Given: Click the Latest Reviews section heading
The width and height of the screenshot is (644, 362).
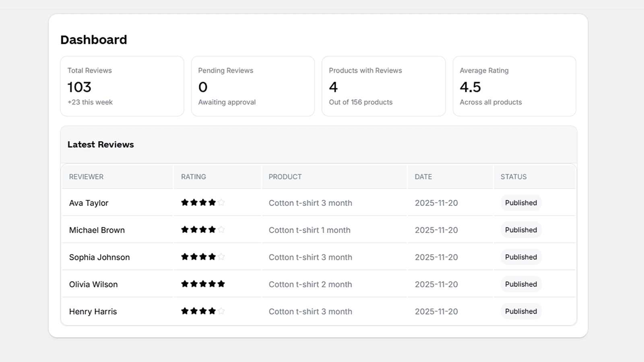Looking at the screenshot, I should point(101,144).
